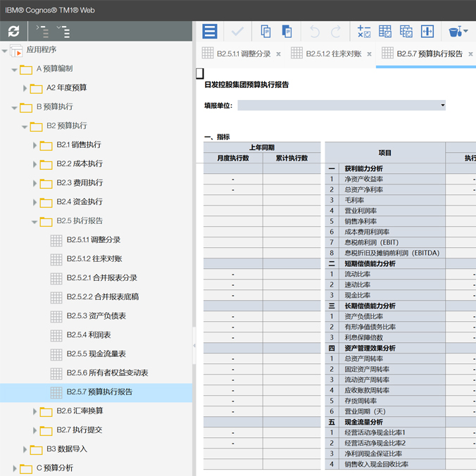Click the collapse all tree icon

(42, 31)
